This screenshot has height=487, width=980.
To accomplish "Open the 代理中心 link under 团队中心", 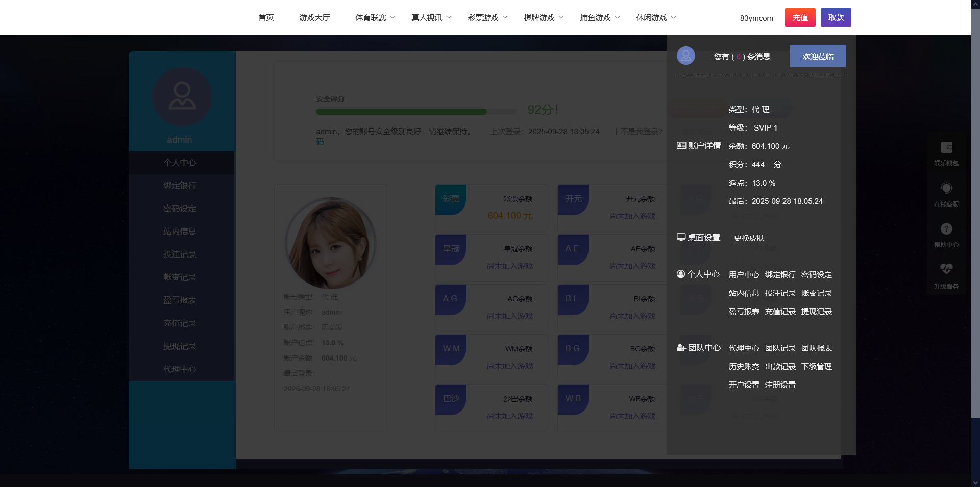I will [x=744, y=348].
